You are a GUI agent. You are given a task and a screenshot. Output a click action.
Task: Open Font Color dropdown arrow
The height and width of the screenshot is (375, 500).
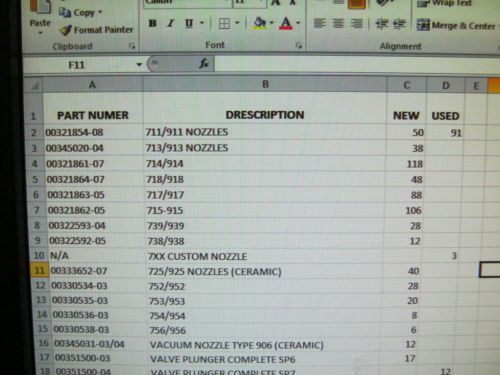click(298, 23)
